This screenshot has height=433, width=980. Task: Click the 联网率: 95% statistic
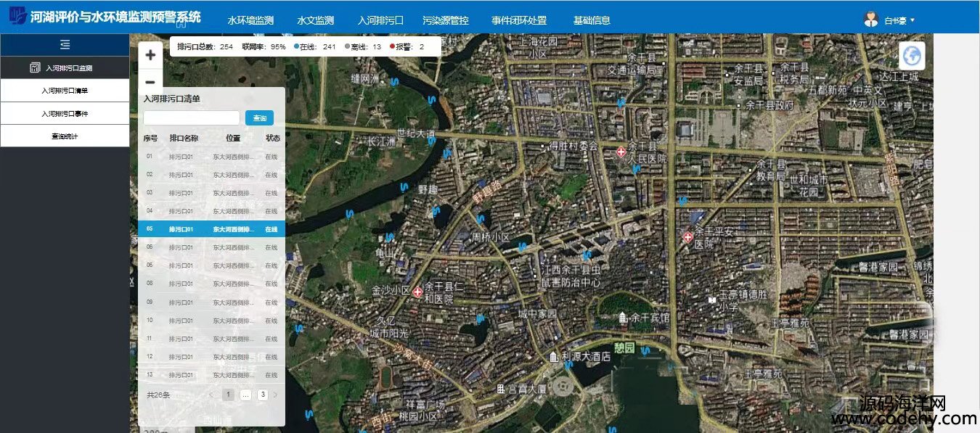pyautogui.click(x=264, y=46)
